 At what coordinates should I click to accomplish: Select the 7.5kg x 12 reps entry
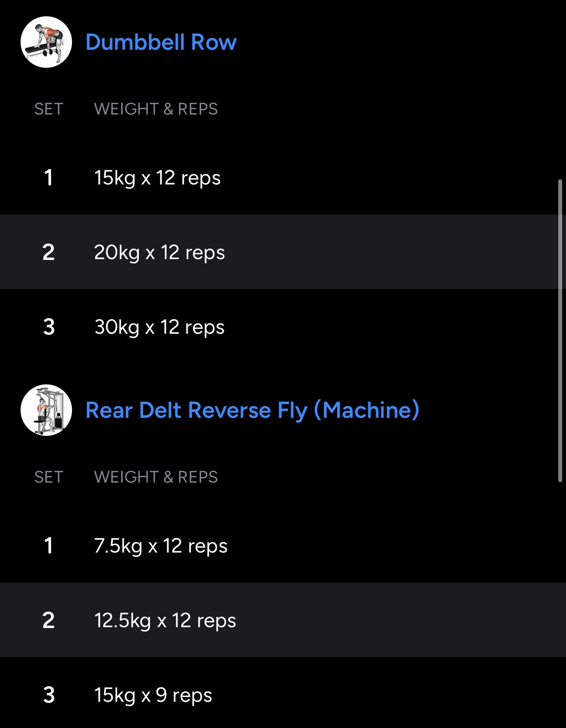[x=161, y=546]
